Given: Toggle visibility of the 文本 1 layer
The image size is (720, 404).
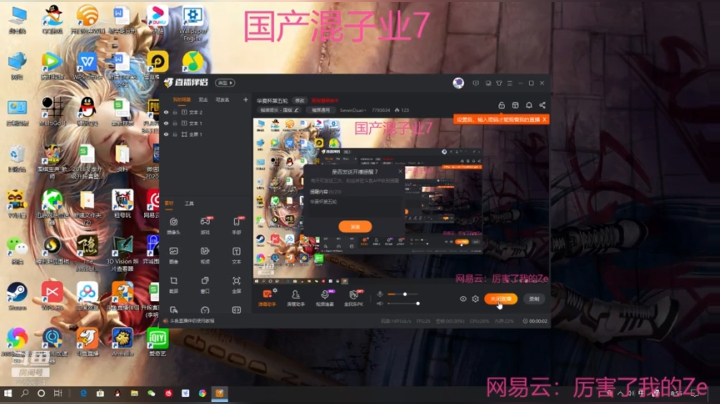Looking at the screenshot, I should pyautogui.click(x=166, y=123).
